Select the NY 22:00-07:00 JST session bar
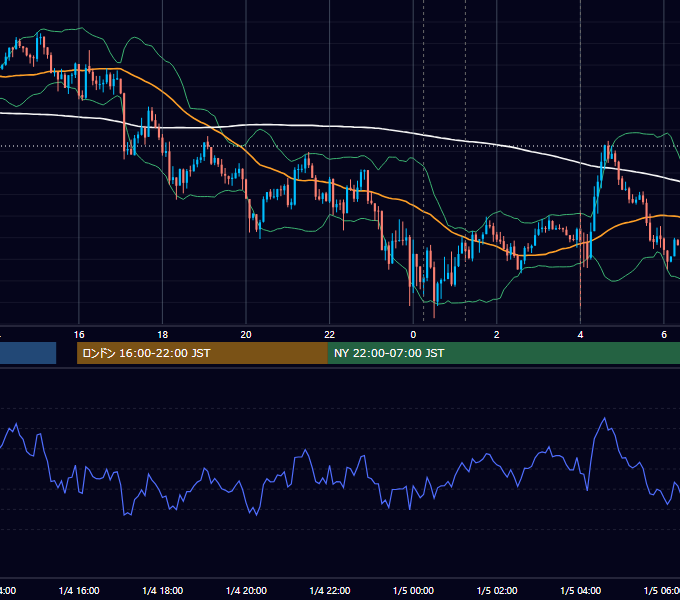This screenshot has width=680, height=600. tap(503, 353)
